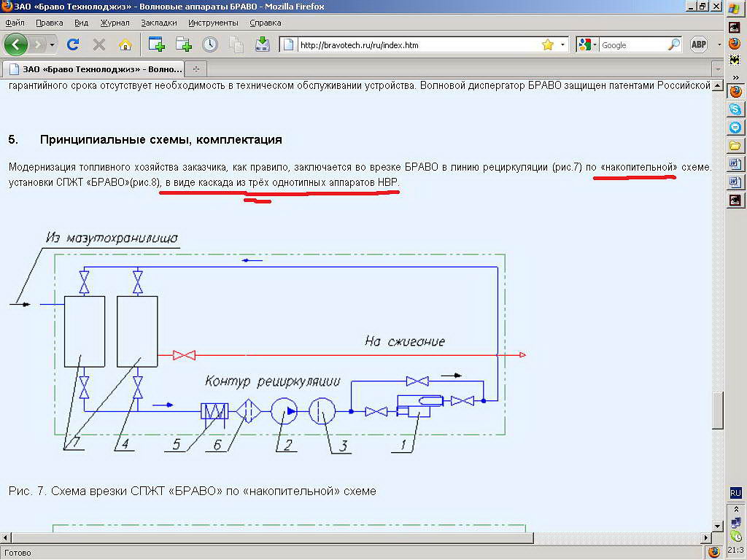Minimize the Firefox window

pos(692,7)
